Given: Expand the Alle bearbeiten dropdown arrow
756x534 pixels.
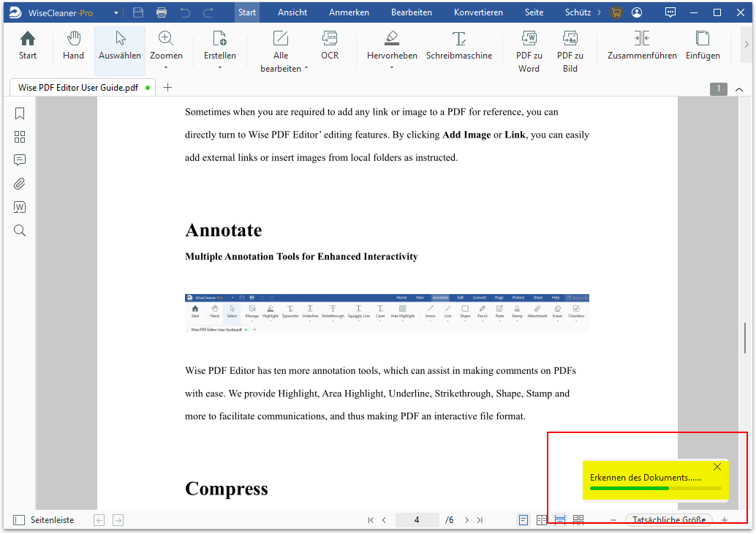Looking at the screenshot, I should 306,69.
